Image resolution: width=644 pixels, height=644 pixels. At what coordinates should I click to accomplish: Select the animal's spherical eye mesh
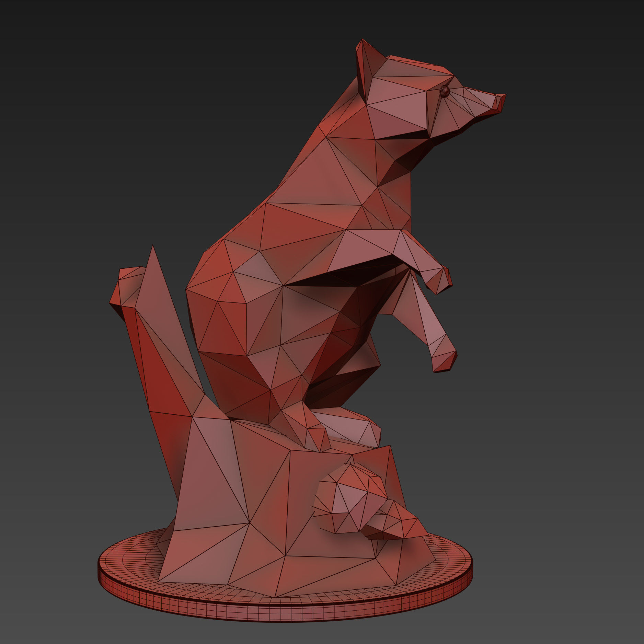445,91
